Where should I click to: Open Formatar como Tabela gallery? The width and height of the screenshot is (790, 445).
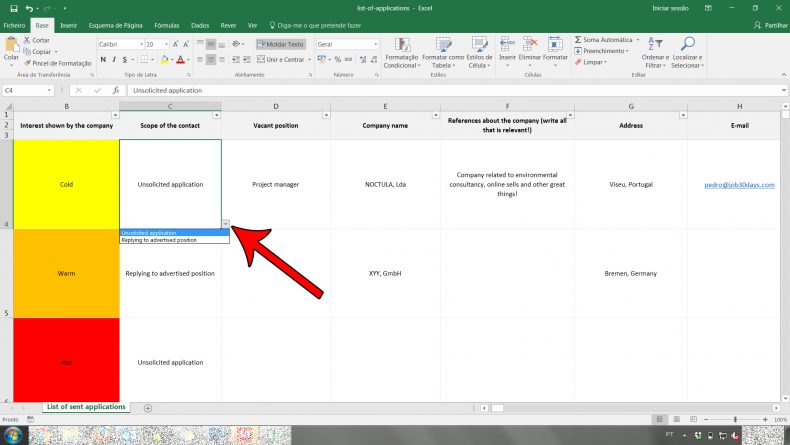point(443,53)
